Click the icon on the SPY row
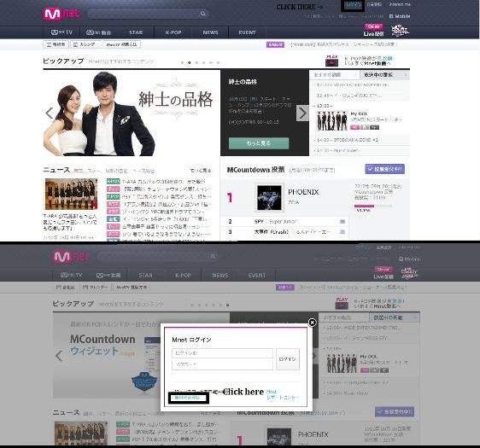 pyautogui.click(x=342, y=221)
